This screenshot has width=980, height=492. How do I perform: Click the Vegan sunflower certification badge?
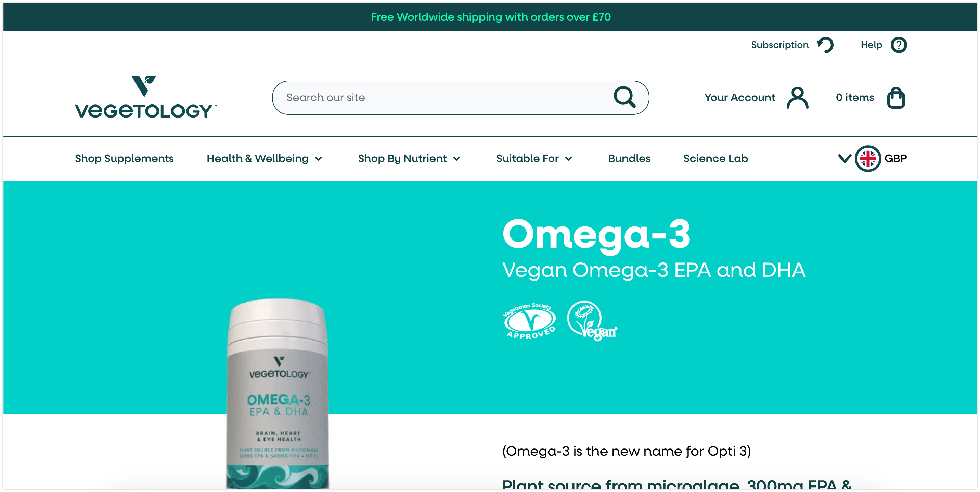592,321
